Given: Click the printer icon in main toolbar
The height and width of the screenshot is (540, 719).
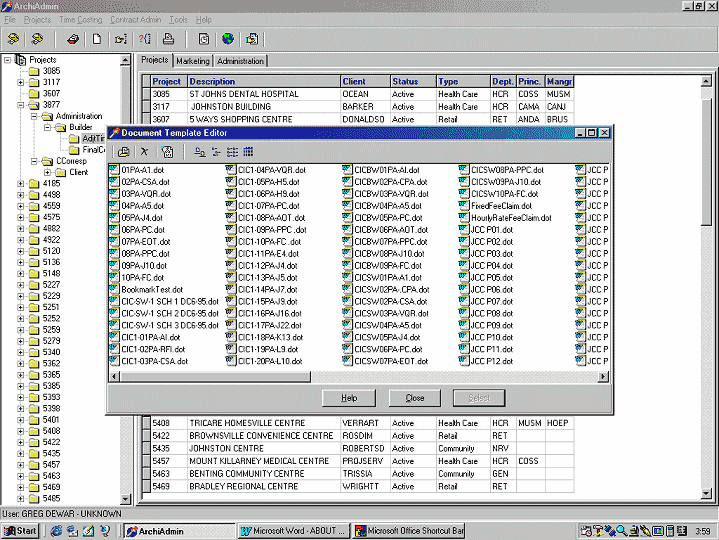Looking at the screenshot, I should pos(168,39).
